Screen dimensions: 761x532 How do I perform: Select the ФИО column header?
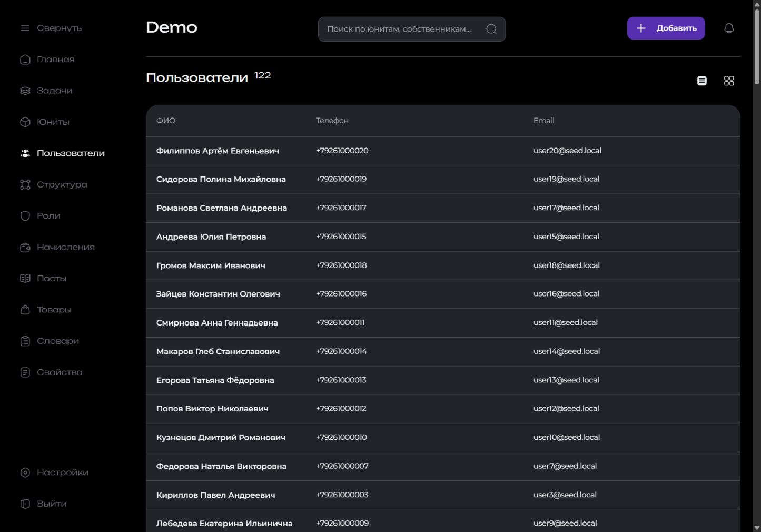(x=166, y=121)
